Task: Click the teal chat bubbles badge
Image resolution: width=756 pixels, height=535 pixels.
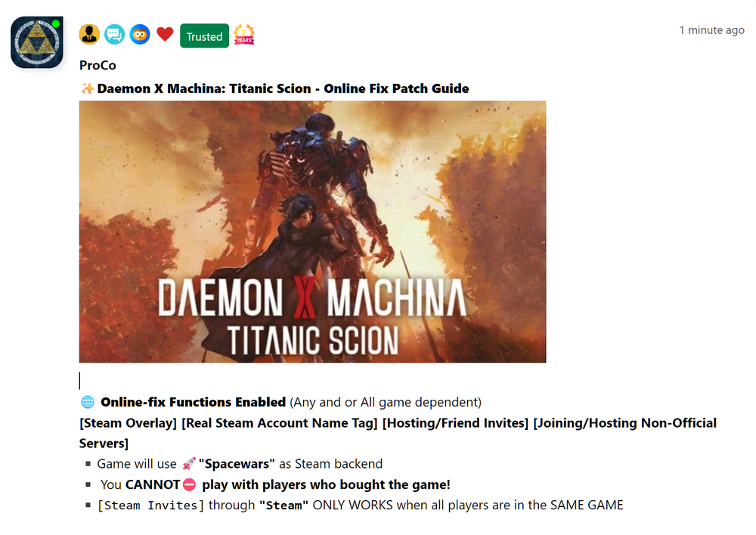Action: [114, 34]
